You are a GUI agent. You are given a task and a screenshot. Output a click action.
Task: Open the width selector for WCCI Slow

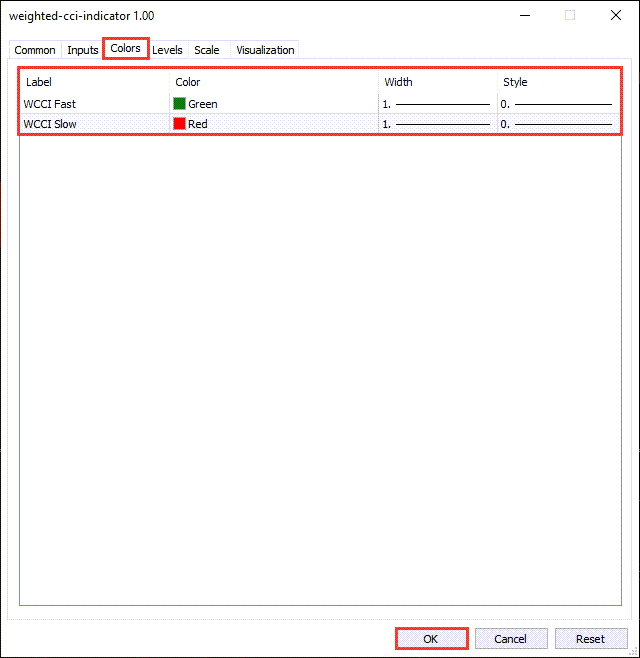(x=436, y=124)
